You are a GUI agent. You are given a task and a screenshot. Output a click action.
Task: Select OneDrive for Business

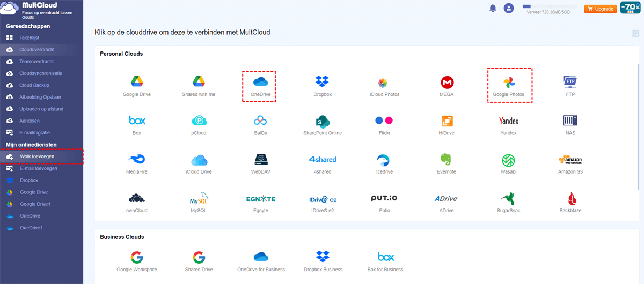260,256
